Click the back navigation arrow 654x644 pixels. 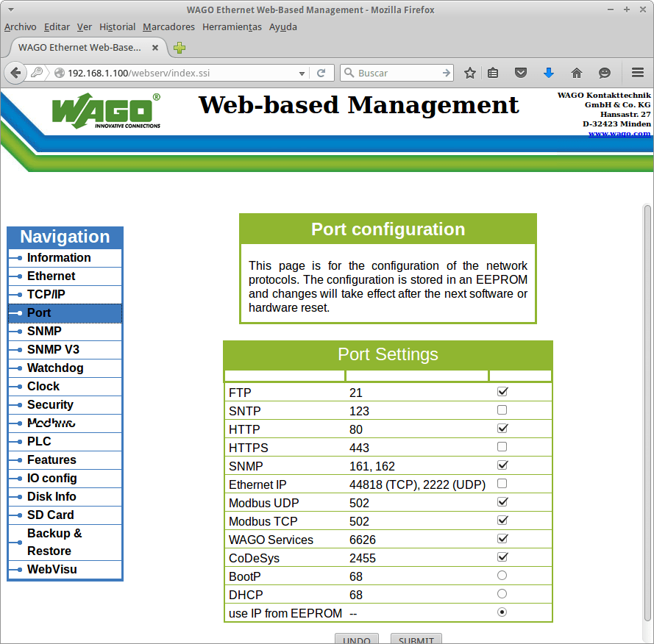click(x=15, y=73)
